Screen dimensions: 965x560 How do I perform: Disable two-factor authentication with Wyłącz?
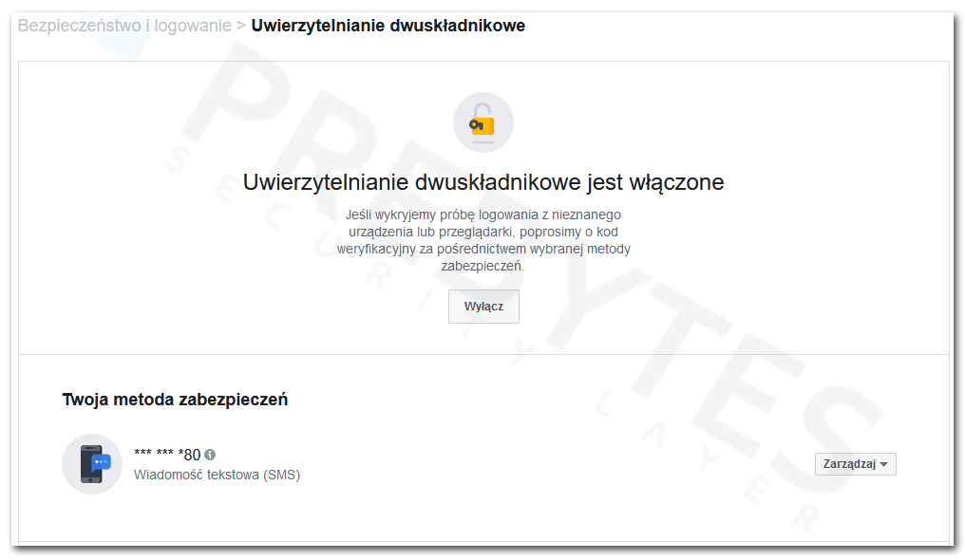[x=483, y=306]
